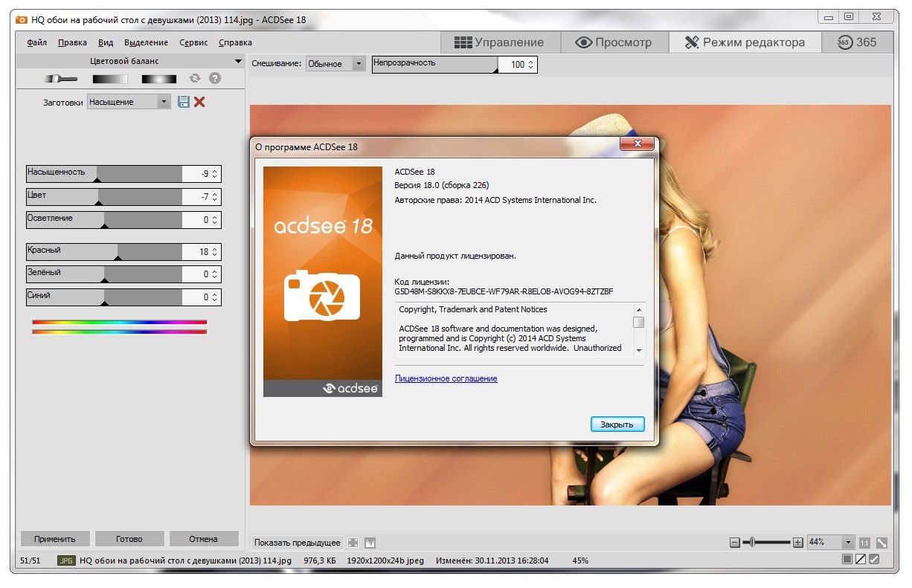This screenshot has width=912, height=588.
Task: Click the full screen preview icon by Показать предыдущее
Action: point(353,543)
